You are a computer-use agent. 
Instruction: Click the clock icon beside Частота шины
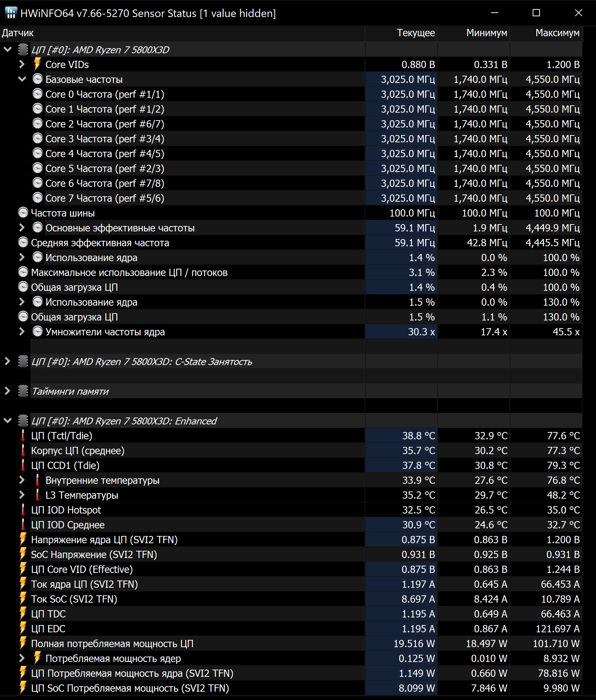click(x=23, y=213)
